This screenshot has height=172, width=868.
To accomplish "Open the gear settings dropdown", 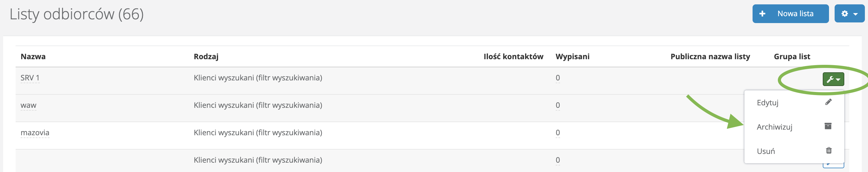I will point(849,14).
